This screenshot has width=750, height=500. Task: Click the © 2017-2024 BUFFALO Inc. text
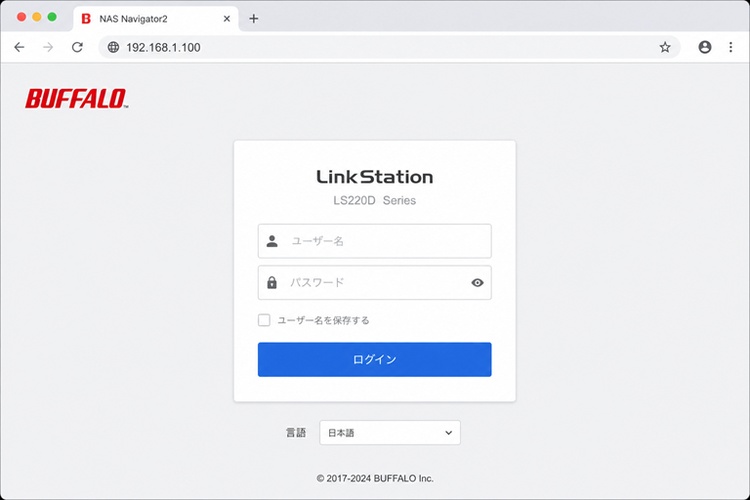click(x=375, y=478)
